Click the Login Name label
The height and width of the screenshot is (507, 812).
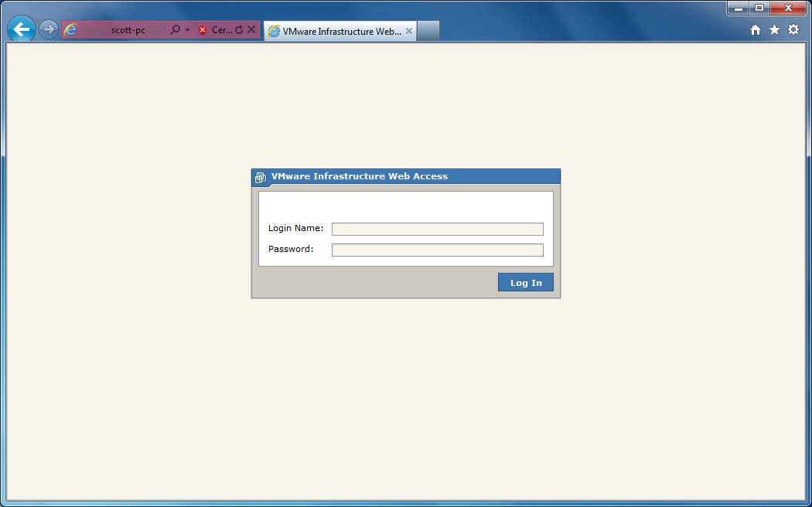(x=295, y=228)
